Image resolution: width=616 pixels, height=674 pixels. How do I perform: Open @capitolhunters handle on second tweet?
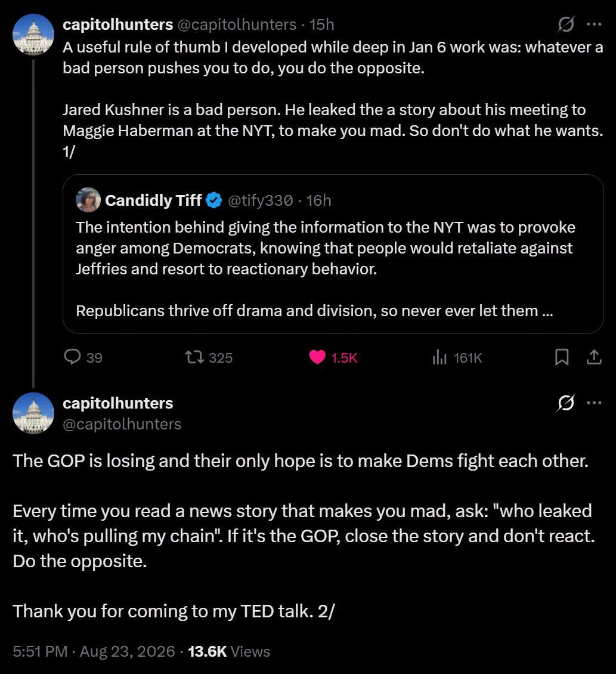[122, 424]
